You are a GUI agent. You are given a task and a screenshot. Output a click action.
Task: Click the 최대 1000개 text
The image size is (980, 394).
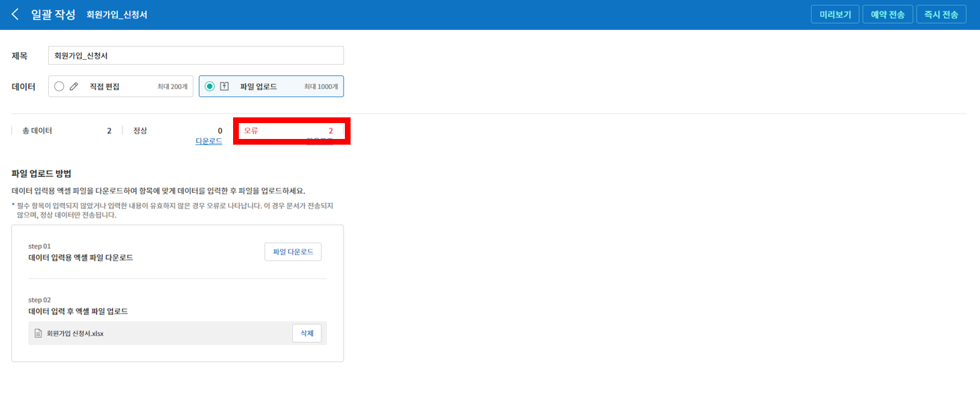coord(321,86)
